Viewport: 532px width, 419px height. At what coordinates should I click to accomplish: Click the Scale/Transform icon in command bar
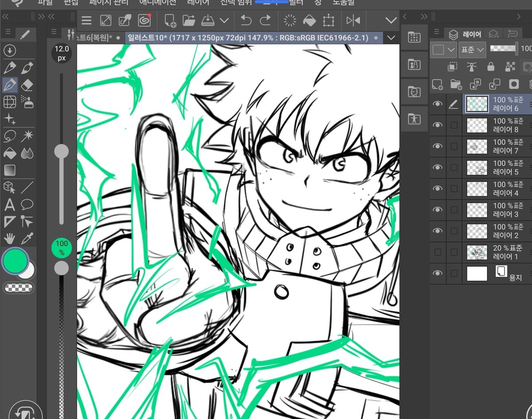(328, 20)
